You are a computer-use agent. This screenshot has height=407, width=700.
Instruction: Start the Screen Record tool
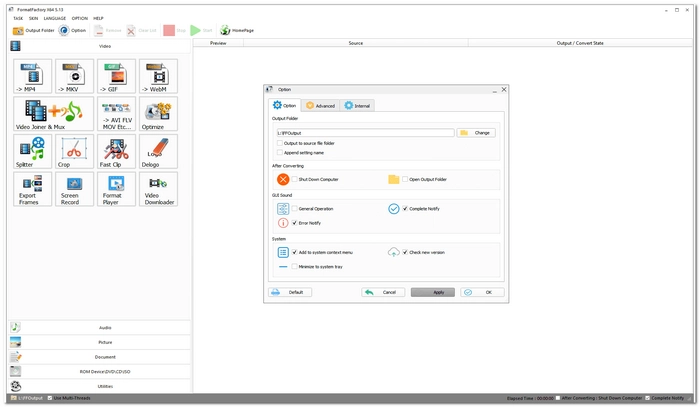[x=75, y=189]
